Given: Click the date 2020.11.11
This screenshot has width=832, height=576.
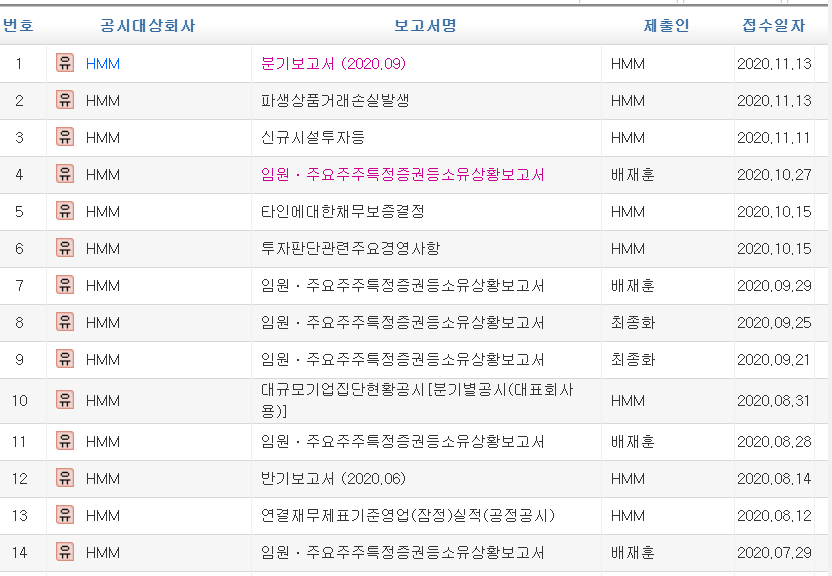Looking at the screenshot, I should coord(774,138).
